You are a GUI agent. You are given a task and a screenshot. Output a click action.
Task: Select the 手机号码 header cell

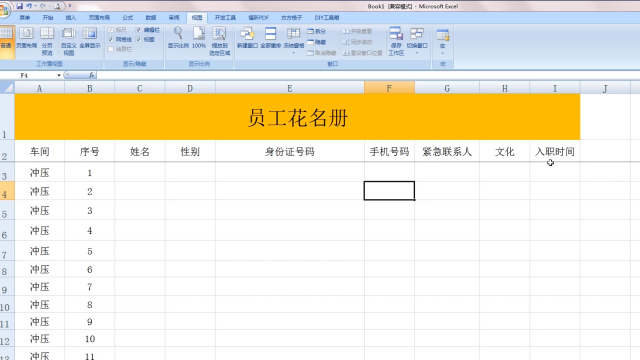tap(389, 151)
